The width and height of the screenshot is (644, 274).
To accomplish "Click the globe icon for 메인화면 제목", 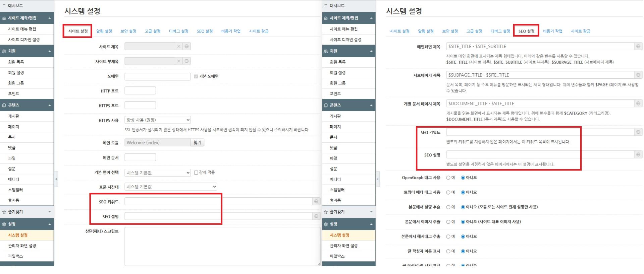I will pyautogui.click(x=638, y=47).
